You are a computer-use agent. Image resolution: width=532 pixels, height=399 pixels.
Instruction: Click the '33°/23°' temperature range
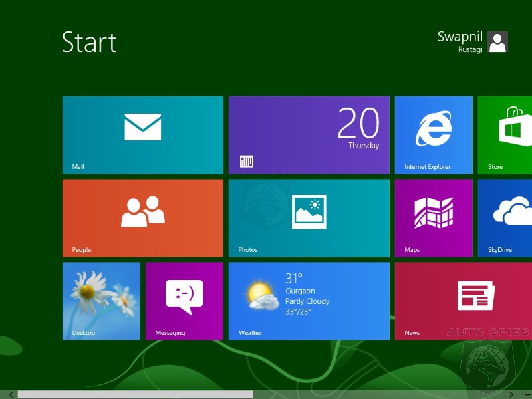click(298, 311)
